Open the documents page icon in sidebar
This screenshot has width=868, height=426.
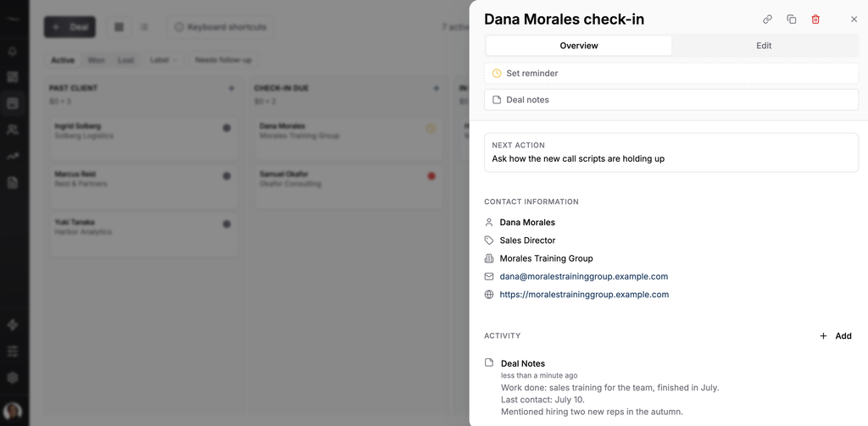click(12, 183)
